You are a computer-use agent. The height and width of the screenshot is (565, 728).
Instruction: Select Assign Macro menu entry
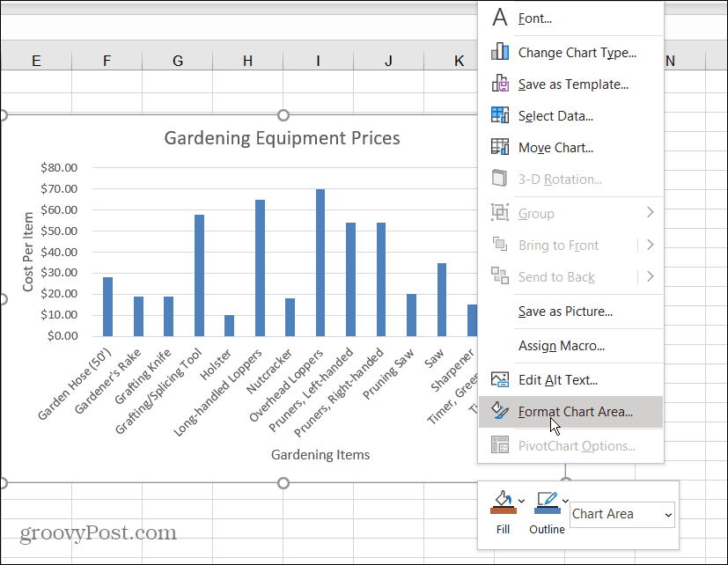point(562,346)
